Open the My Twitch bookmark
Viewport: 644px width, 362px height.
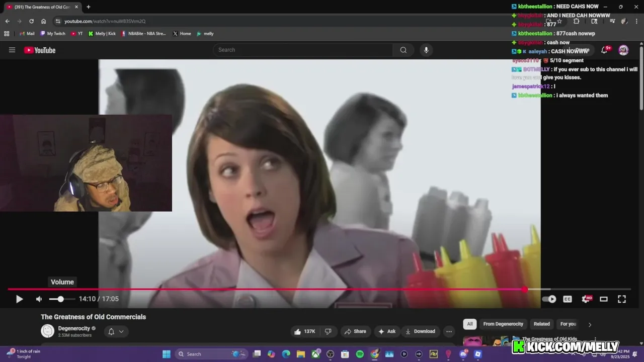point(53,34)
